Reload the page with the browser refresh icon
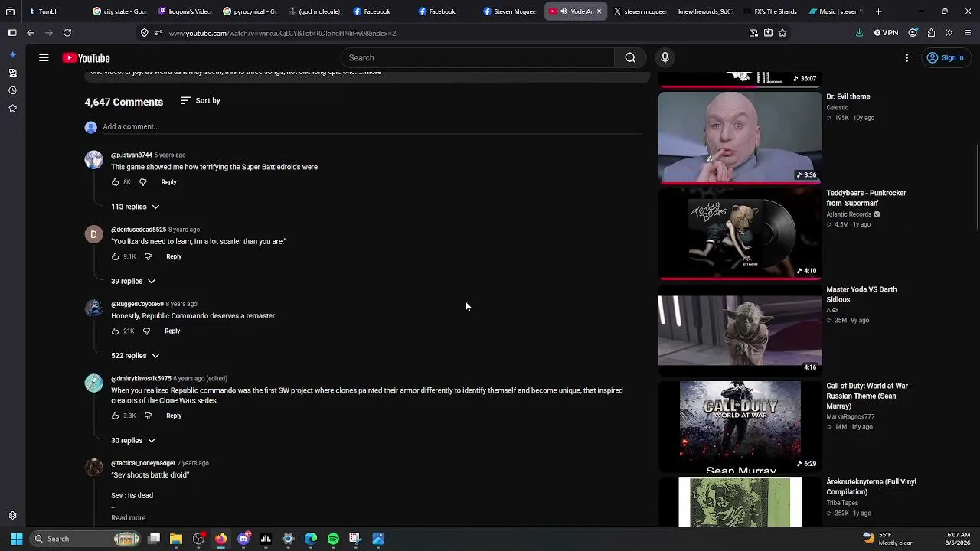This screenshot has width=980, height=551. pos(67,33)
